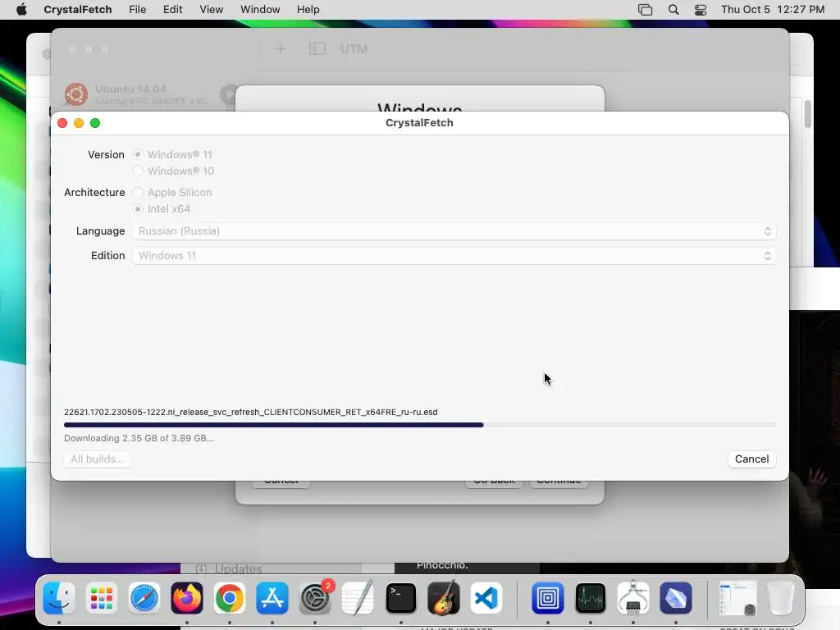The image size is (840, 630).
Task: Open Firefox from the Dock
Action: (187, 598)
